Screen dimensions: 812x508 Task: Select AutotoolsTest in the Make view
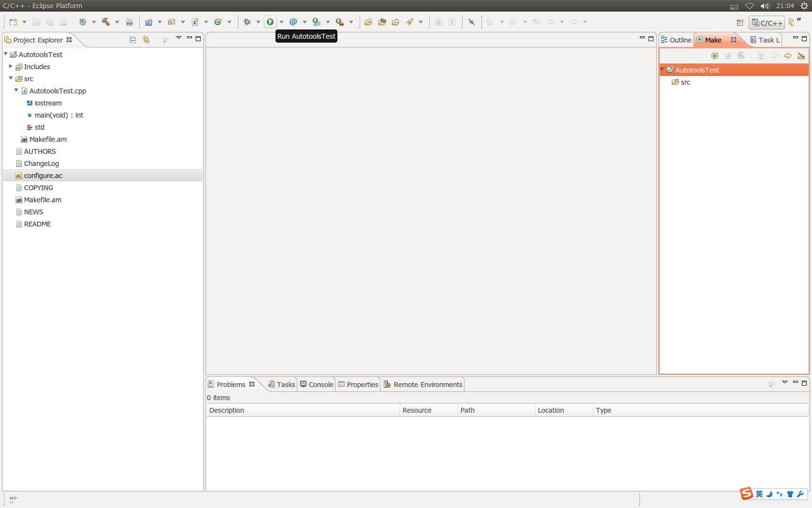coord(697,70)
